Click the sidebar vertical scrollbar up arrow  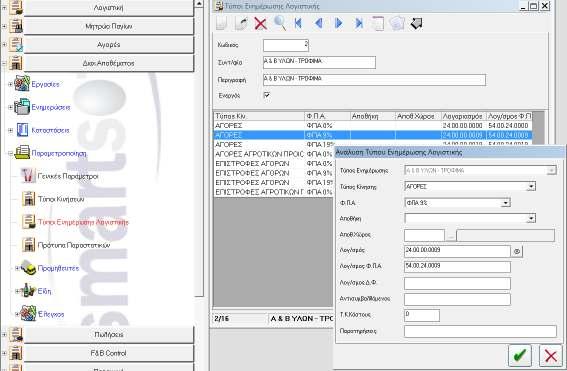pyautogui.click(x=199, y=4)
